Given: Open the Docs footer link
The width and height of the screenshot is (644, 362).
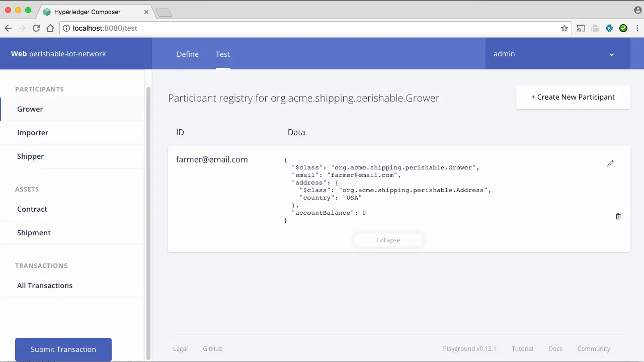Looking at the screenshot, I should 555,349.
